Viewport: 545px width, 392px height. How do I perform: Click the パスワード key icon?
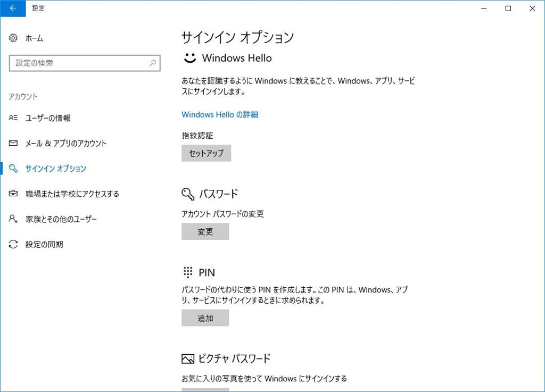188,194
